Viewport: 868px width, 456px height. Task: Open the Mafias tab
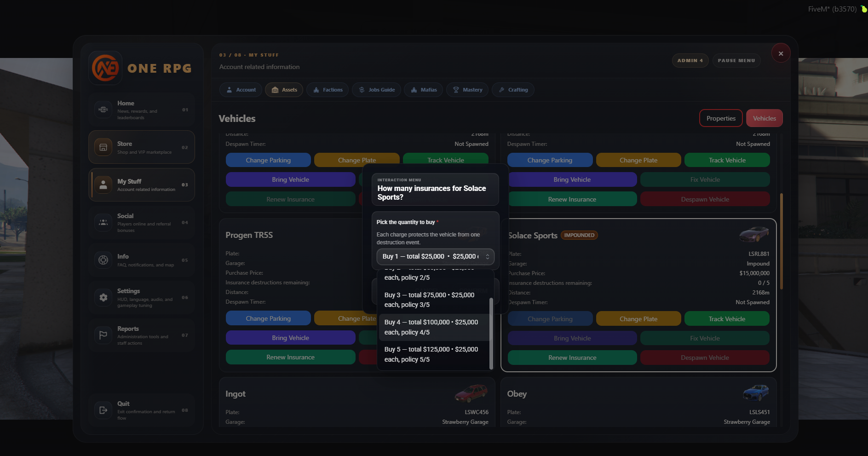[424, 90]
